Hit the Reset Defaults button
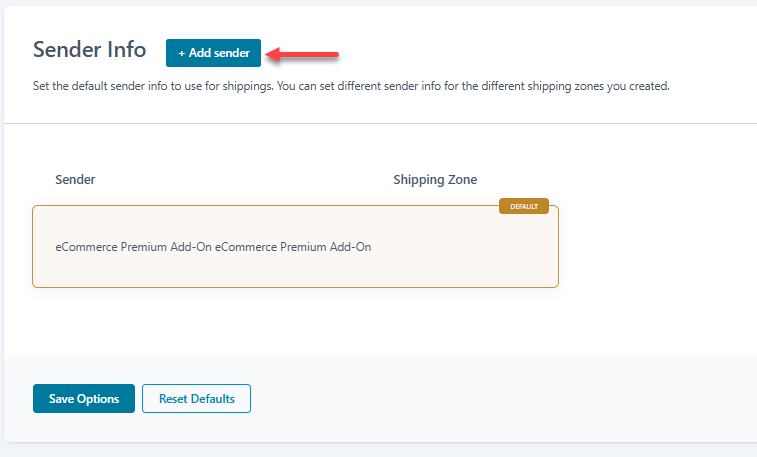The image size is (757, 457). 196,398
